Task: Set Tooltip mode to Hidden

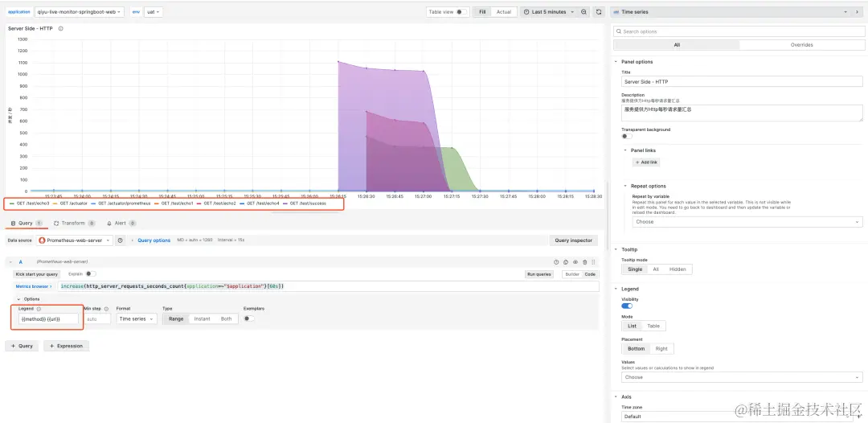Action: 678,269
